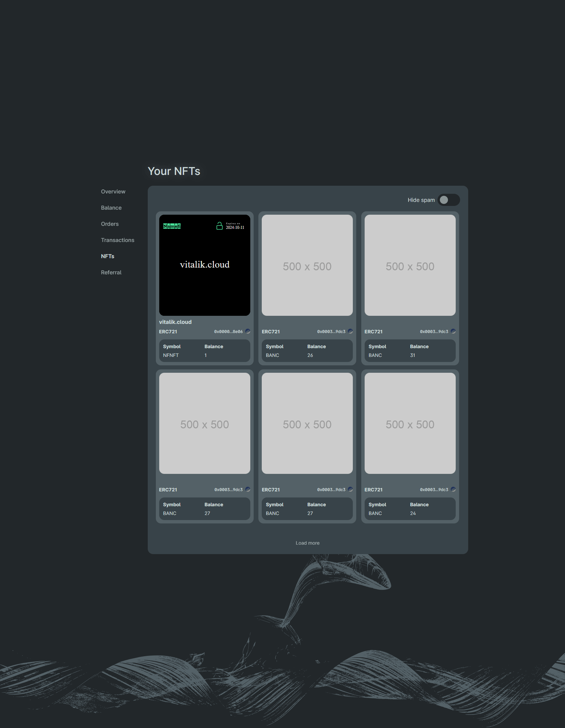Click the green lock icon on vitalik.cloud image
Viewport: 565px width, 728px height.
coord(219,226)
